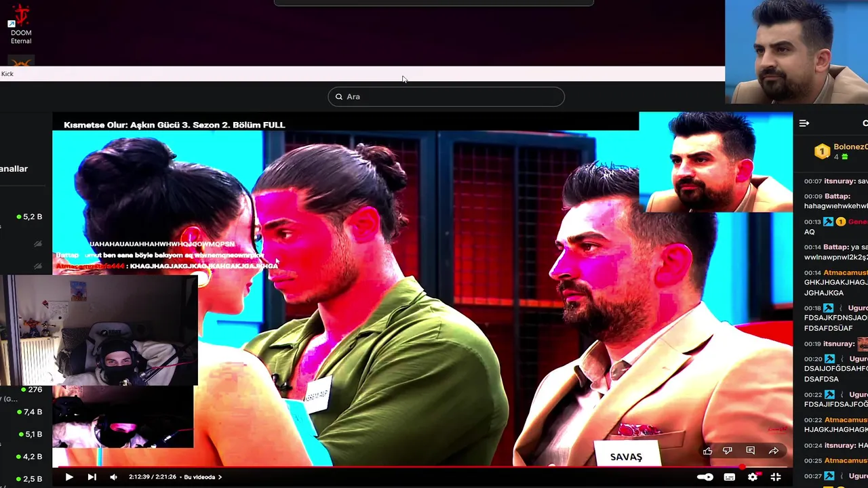The image size is (868, 488).
Task: Click the first offline eye-slash icon in sidebar
Action: pyautogui.click(x=38, y=244)
